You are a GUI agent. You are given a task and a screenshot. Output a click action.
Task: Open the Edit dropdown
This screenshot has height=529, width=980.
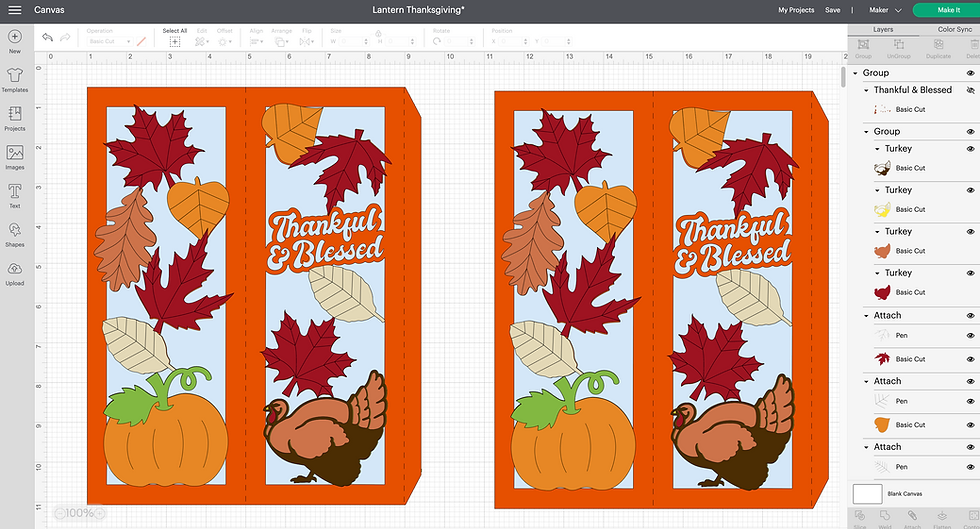tap(201, 41)
